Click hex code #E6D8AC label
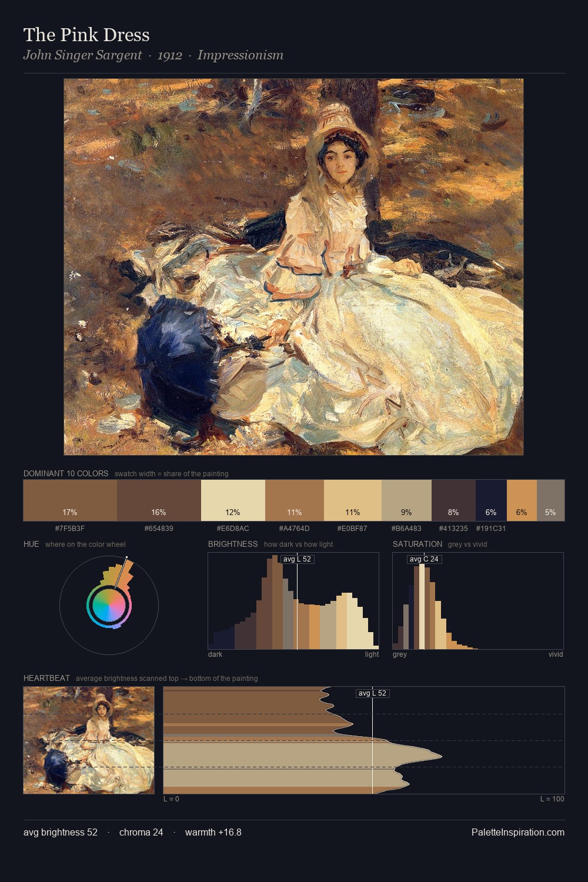Screen dimensions: 588x882 coord(233,528)
